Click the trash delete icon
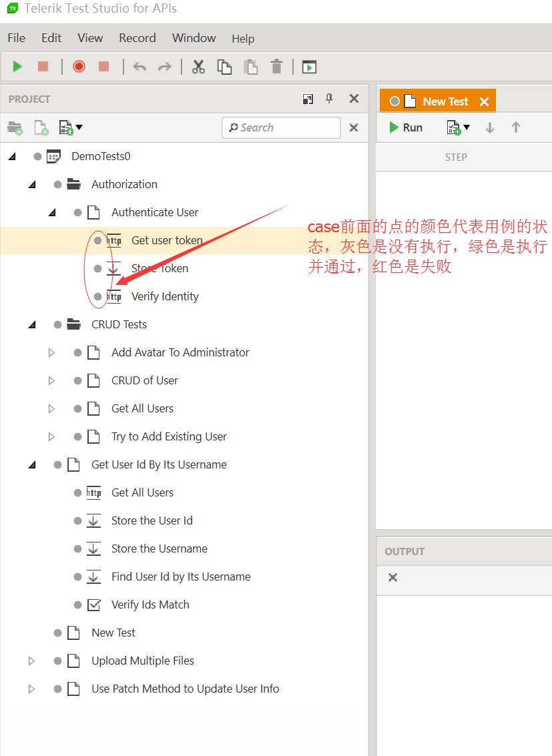Screen dimensions: 552x756 [276, 67]
